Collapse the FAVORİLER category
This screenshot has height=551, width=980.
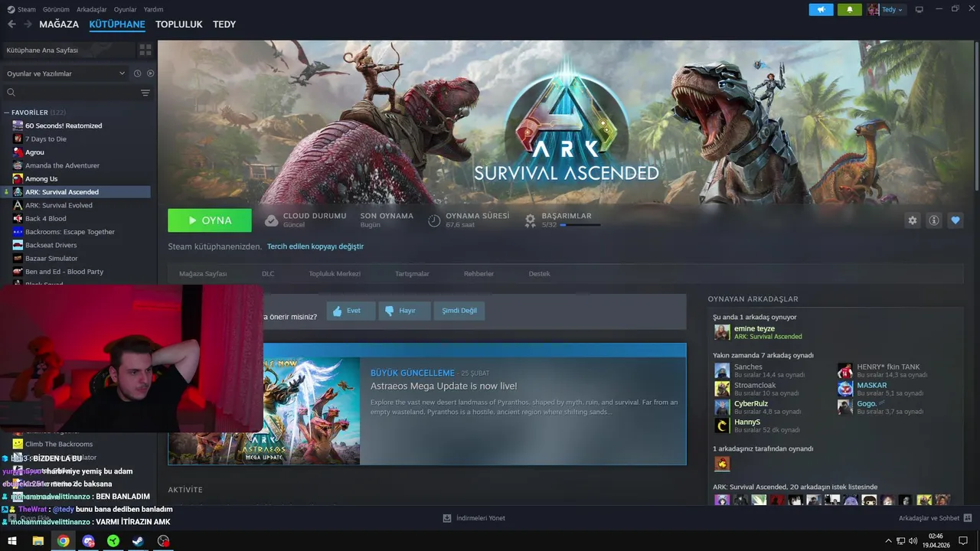coord(6,112)
